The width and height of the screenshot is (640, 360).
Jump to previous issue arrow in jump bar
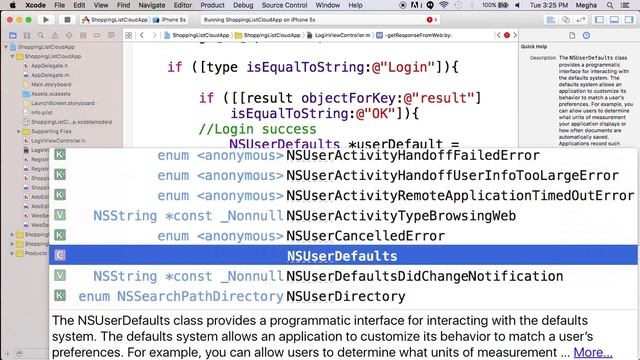(x=498, y=36)
